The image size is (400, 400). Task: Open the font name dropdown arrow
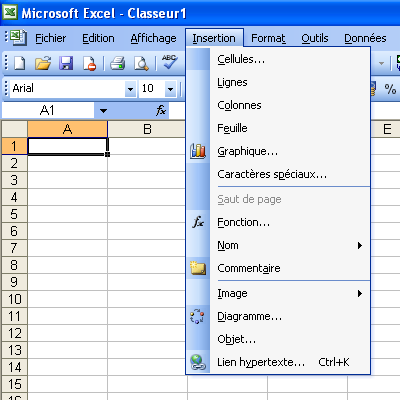(130, 89)
